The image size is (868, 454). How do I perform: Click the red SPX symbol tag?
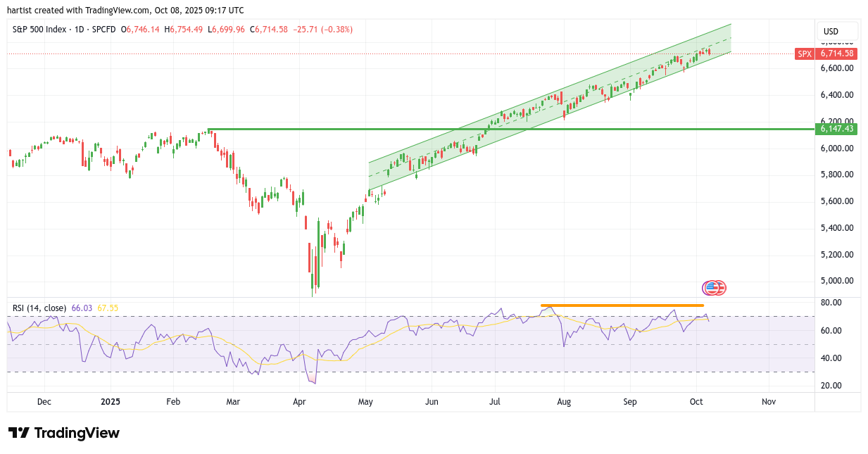(805, 53)
